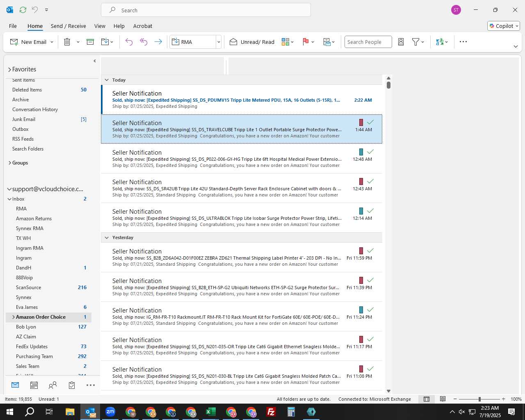Toggle complete checkmark on 12:48 AM email
The height and width of the screenshot is (420, 525).
(x=370, y=152)
